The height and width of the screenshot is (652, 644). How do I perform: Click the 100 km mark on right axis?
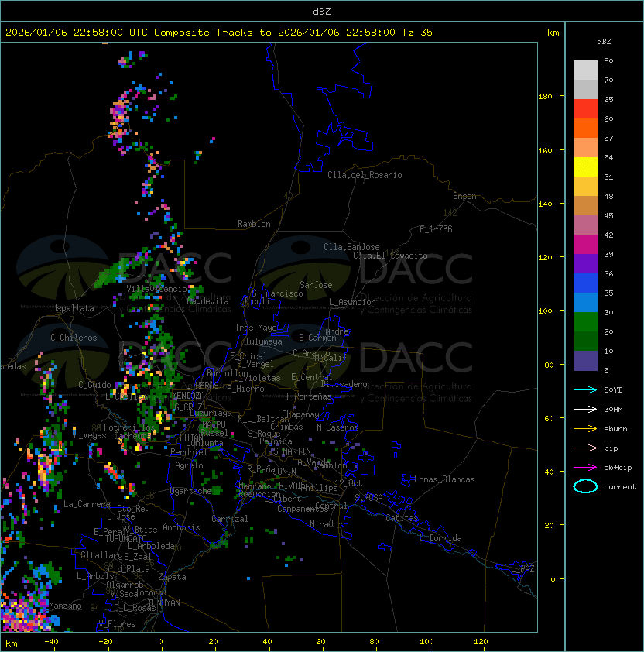(545, 311)
